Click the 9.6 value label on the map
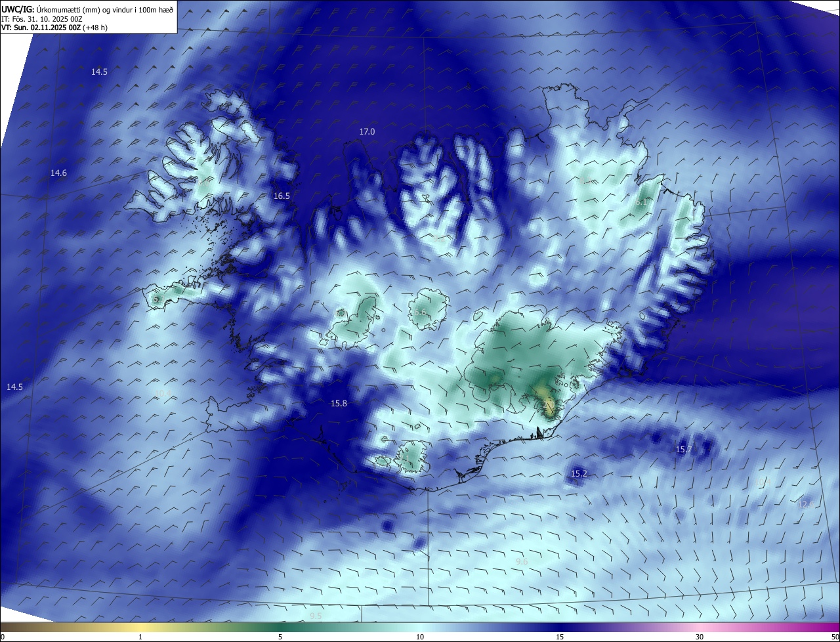The height and width of the screenshot is (642, 840). (522, 562)
